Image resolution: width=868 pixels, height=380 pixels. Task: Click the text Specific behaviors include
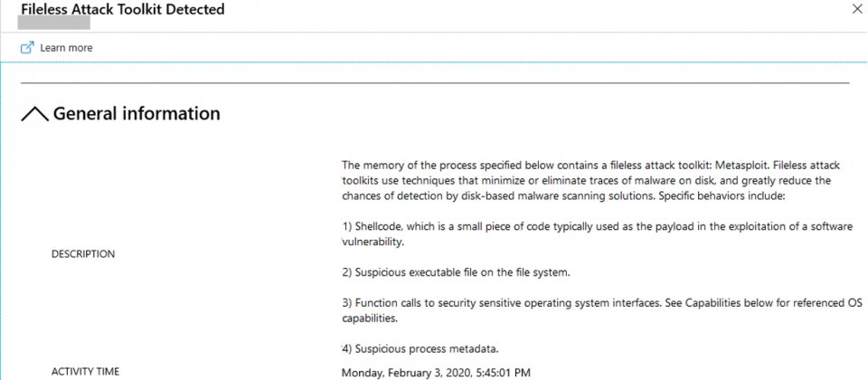point(721,196)
